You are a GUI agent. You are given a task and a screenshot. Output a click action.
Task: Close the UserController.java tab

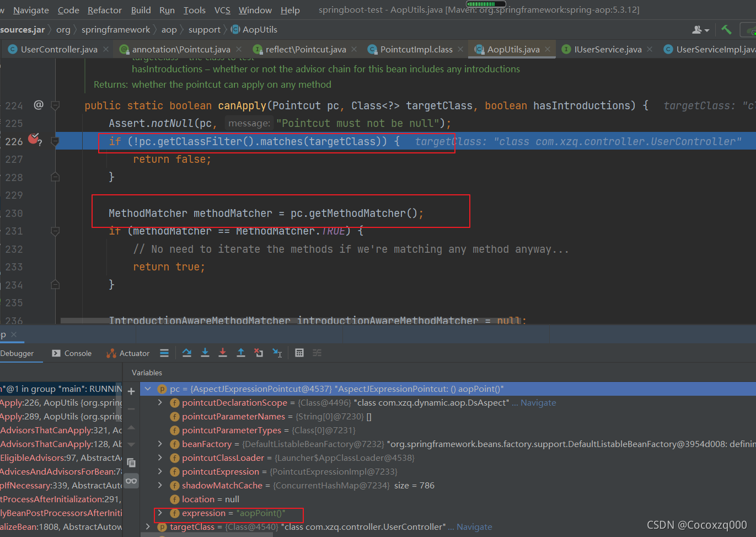click(106, 49)
